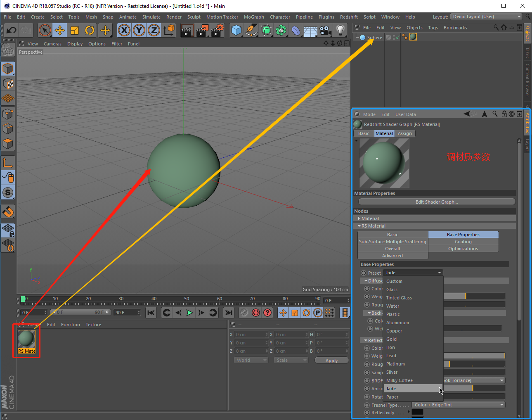Open World coordinate dropdown
Screen dimensions: 532x420
251,360
